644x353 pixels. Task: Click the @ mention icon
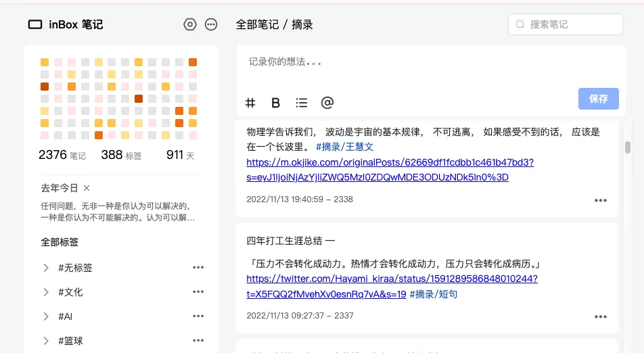pos(327,103)
